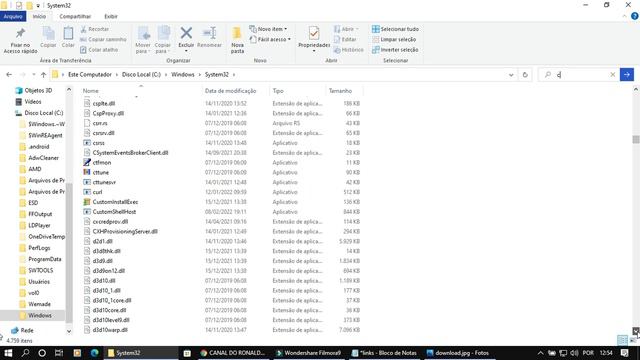This screenshot has width=640, height=360.
Task: Open the Arquivo menu tab
Action: pyautogui.click(x=13, y=16)
